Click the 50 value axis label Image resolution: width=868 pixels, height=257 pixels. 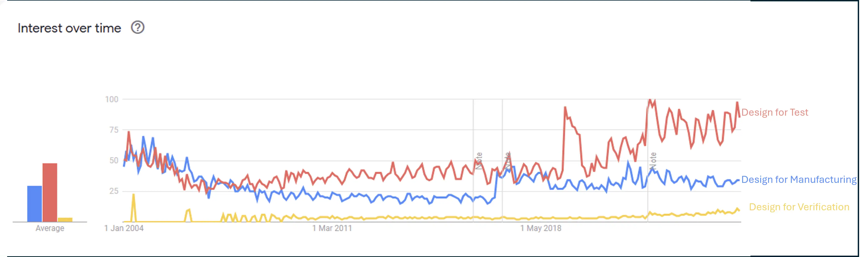(x=114, y=160)
